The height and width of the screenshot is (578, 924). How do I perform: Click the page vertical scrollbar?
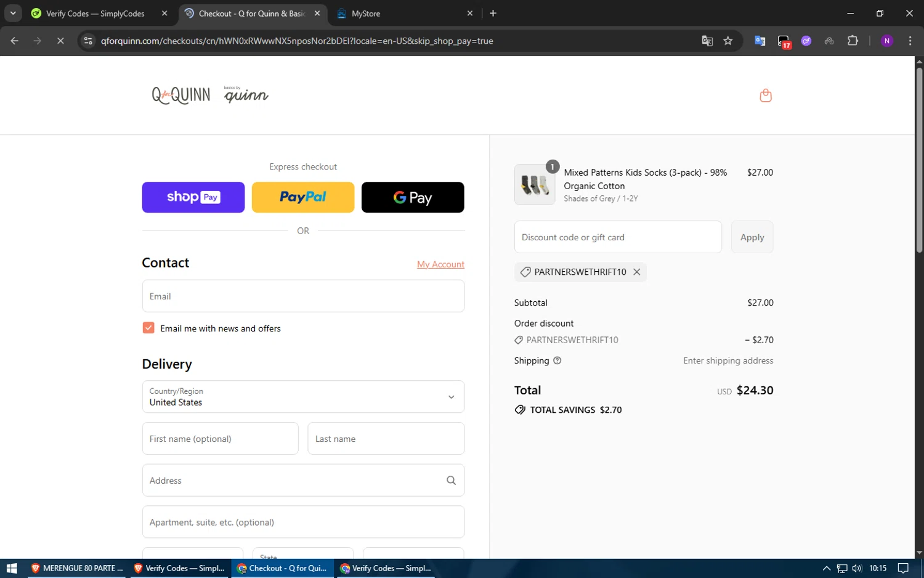[x=919, y=160]
